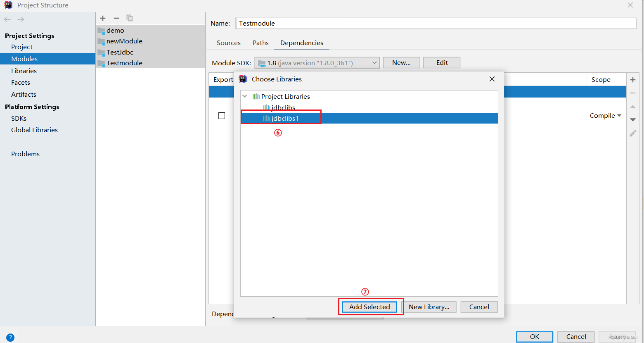Switch to the Paths tab
Screen dimensions: 644x343
pos(260,43)
